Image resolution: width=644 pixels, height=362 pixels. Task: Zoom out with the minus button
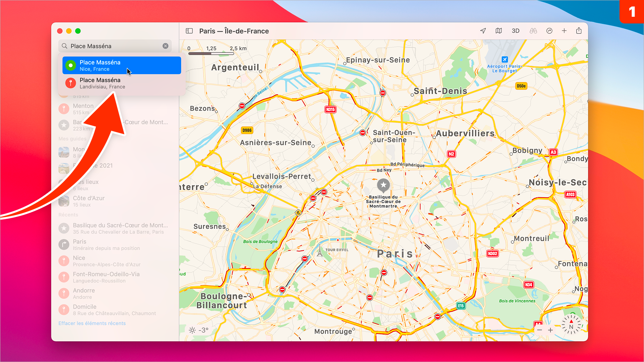539,330
